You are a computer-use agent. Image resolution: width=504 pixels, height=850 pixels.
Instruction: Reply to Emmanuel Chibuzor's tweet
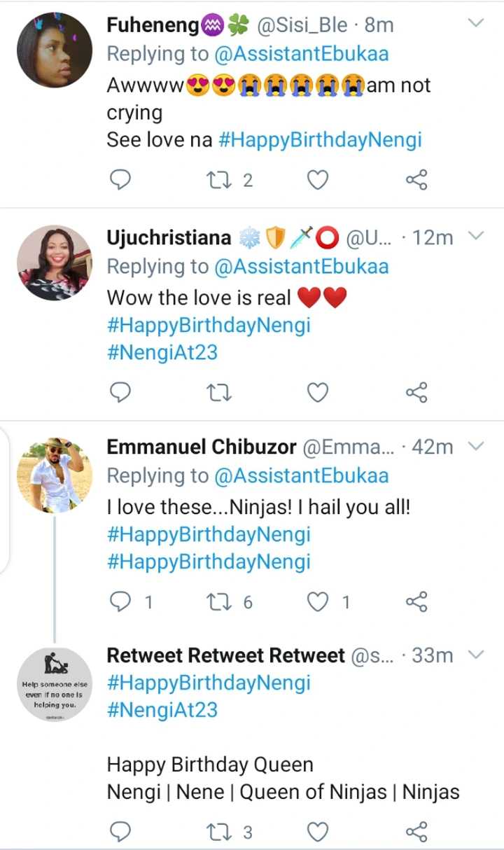point(121,601)
